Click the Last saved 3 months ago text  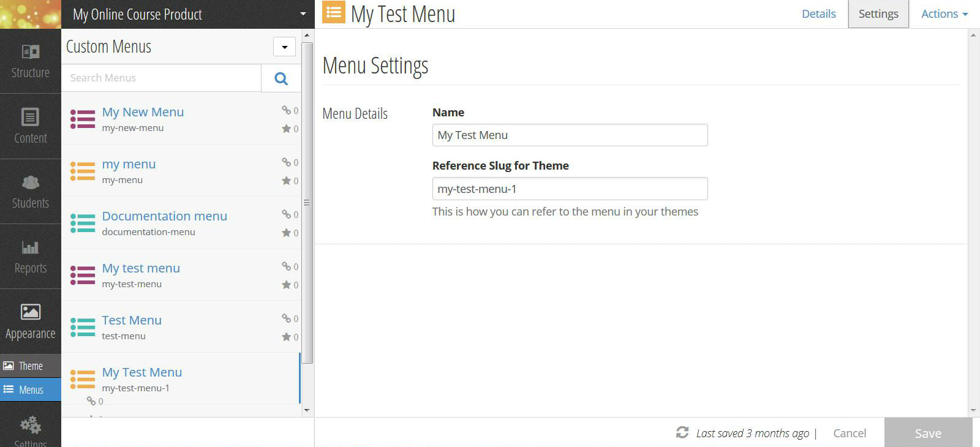753,433
